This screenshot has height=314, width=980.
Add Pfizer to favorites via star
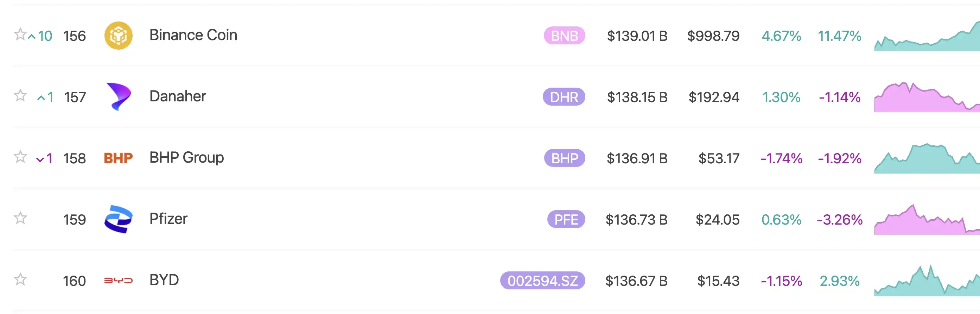tap(20, 218)
